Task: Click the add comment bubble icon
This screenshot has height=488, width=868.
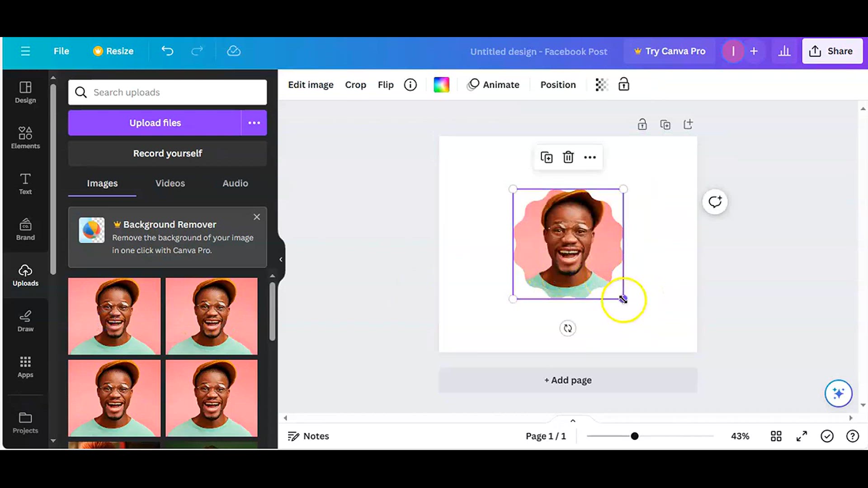Action: pos(715,202)
